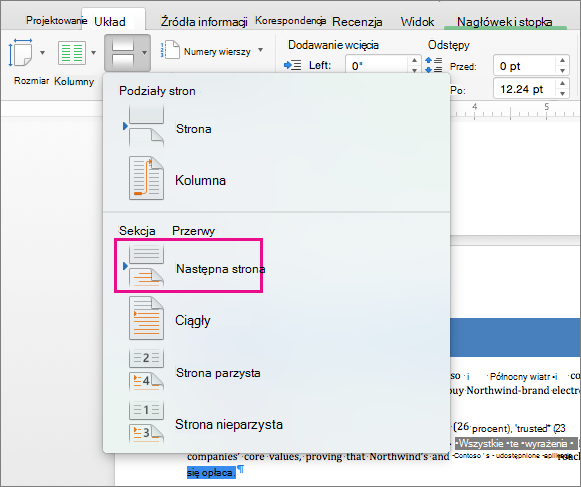Click the Left indent value field
Screen dimensions: 581x487
pyautogui.click(x=377, y=65)
